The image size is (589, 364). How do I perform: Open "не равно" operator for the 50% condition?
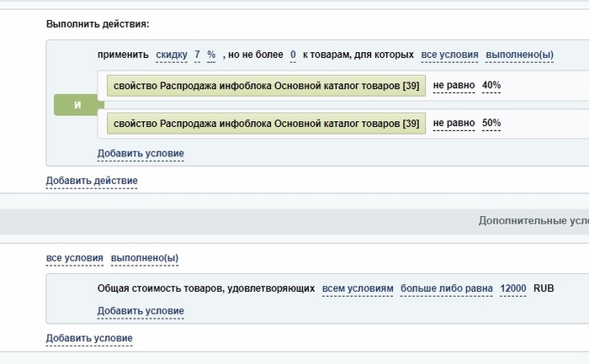pyautogui.click(x=454, y=124)
